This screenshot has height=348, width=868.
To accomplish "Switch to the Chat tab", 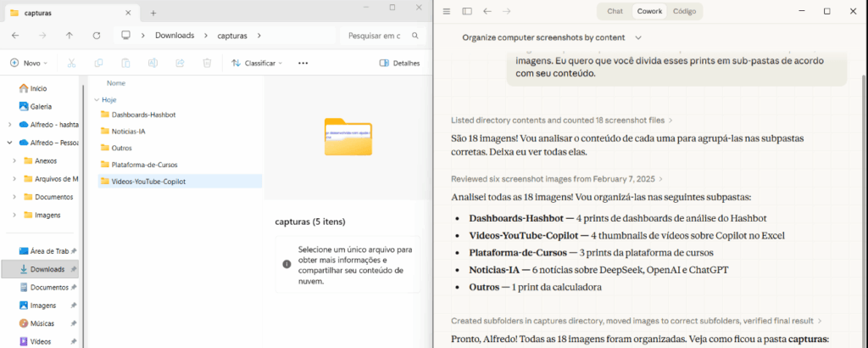I will pyautogui.click(x=615, y=11).
